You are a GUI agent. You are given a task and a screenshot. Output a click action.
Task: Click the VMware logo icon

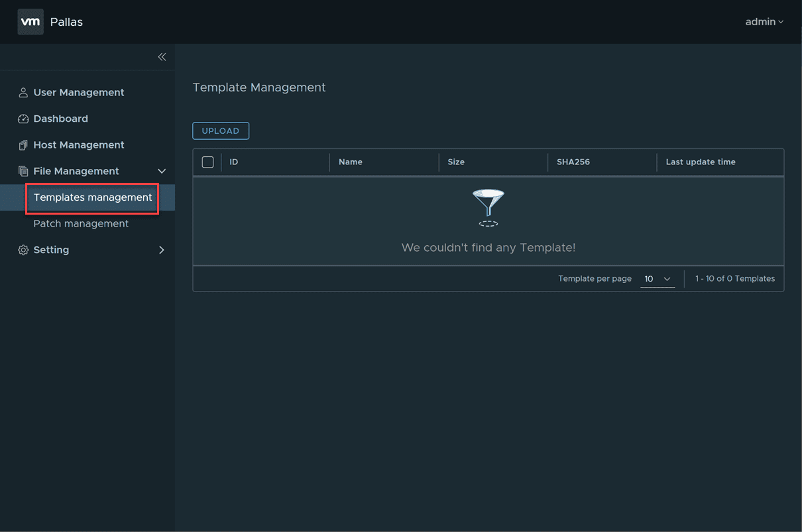[30, 22]
